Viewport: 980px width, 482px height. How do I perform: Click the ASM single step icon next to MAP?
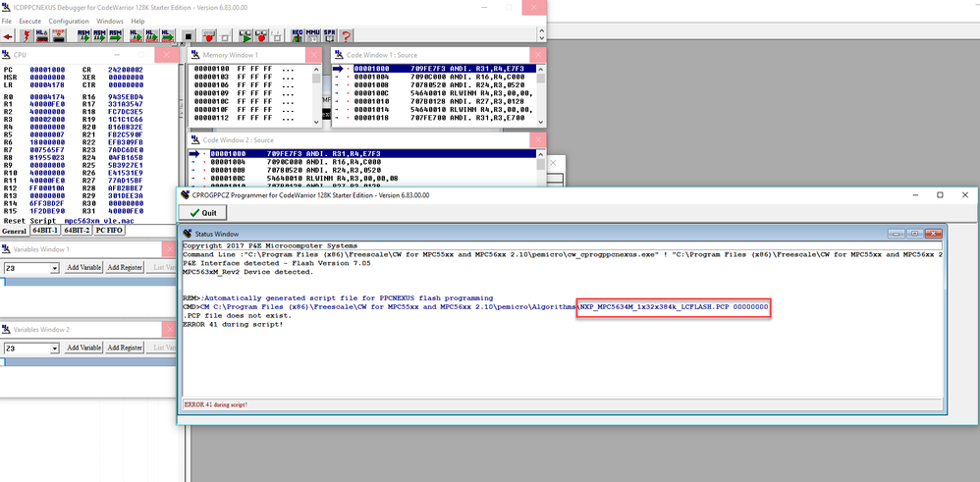pyautogui.click(x=83, y=36)
